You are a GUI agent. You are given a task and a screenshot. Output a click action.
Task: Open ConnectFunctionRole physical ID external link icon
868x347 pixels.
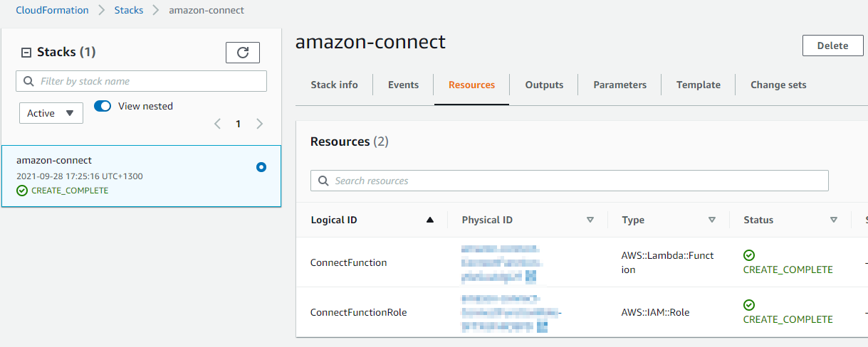pos(542,326)
